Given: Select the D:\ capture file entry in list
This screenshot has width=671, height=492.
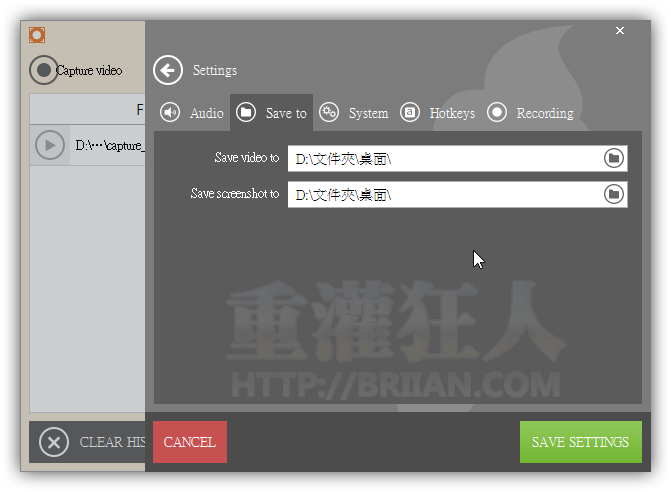Looking at the screenshot, I should pos(109,146).
